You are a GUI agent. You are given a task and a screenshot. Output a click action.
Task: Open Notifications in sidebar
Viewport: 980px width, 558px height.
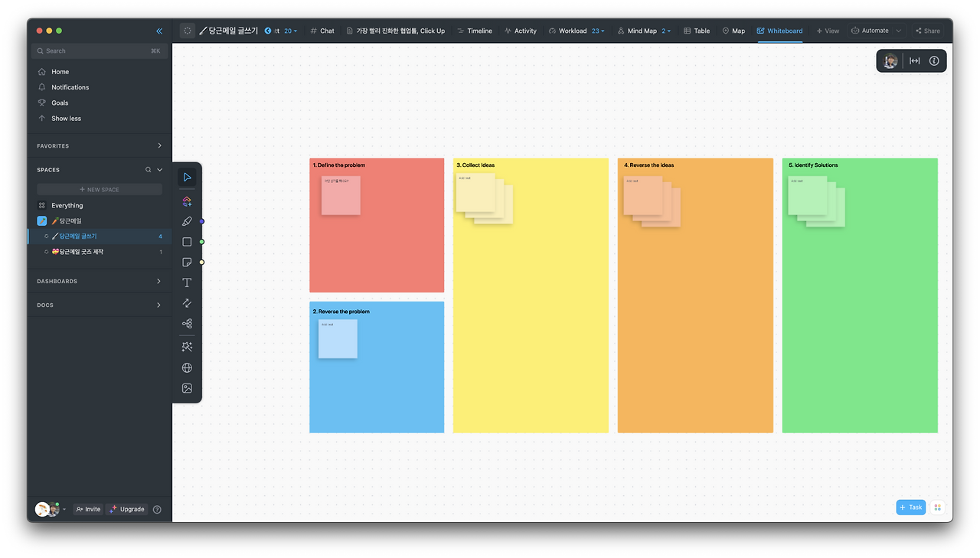pos(70,87)
